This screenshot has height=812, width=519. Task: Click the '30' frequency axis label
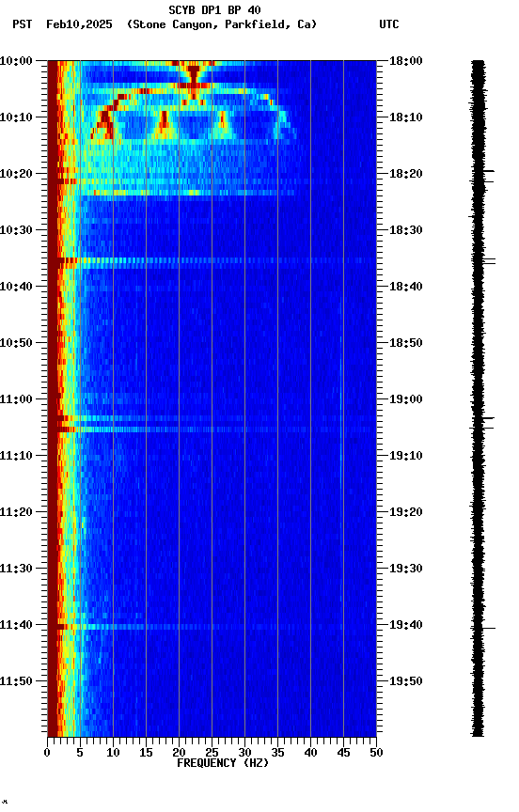pyautogui.click(x=245, y=753)
